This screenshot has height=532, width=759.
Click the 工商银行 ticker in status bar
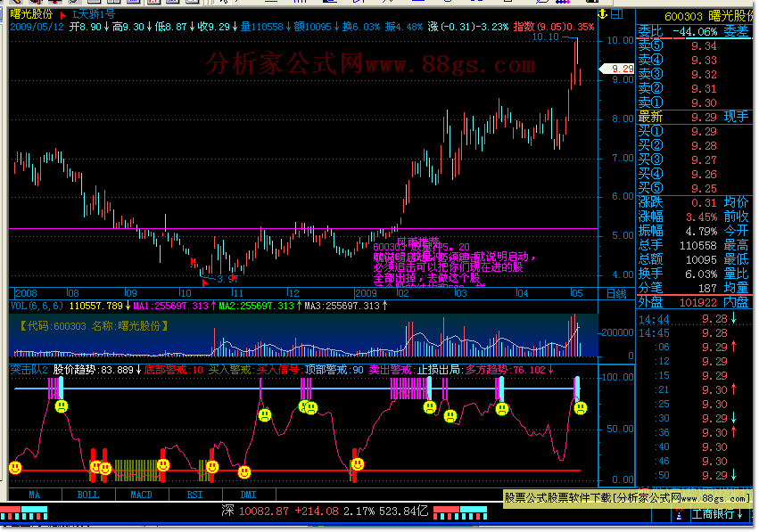tap(713, 514)
